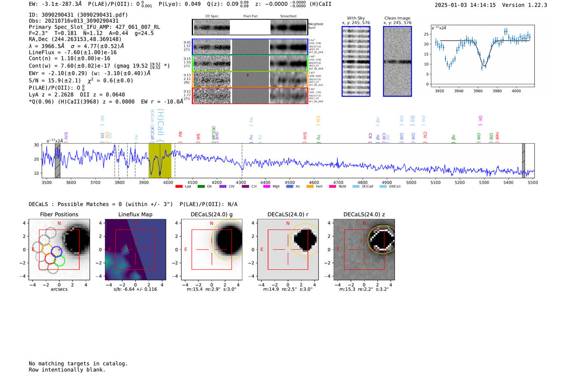
Task: Select the red-bordered fiber 2D spectrum row
Action: [250, 95]
